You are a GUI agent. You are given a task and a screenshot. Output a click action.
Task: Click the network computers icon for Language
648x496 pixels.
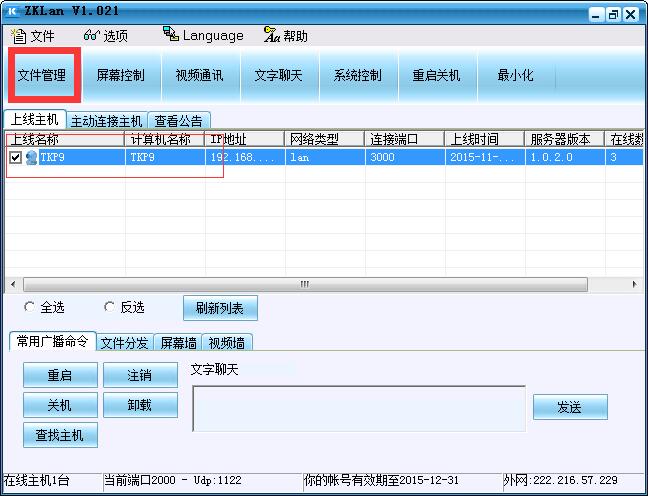click(x=171, y=34)
